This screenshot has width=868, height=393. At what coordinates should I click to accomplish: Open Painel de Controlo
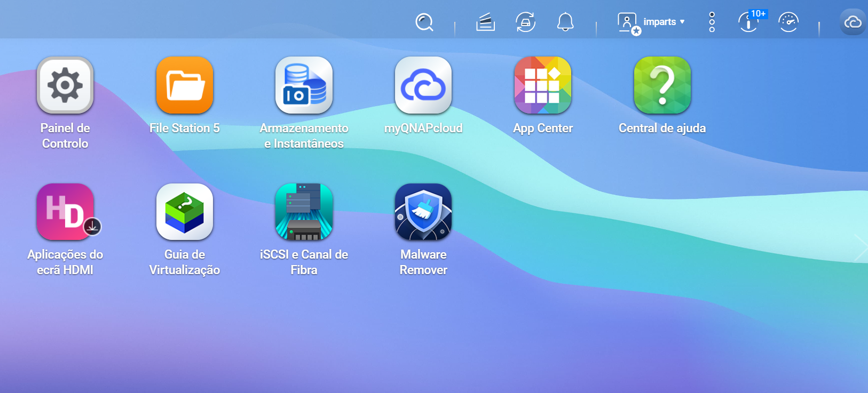[x=65, y=85]
